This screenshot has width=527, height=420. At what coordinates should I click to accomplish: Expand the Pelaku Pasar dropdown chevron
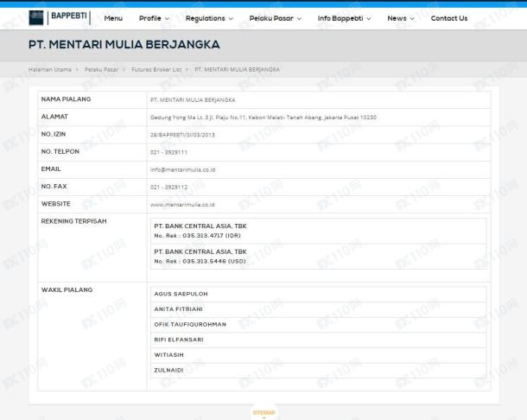pos(299,19)
